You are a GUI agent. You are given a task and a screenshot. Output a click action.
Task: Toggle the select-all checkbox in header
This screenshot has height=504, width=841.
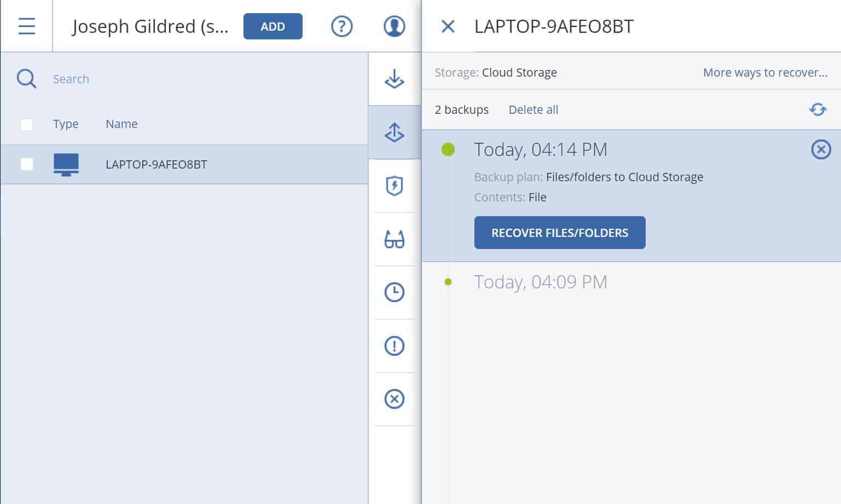click(26, 124)
